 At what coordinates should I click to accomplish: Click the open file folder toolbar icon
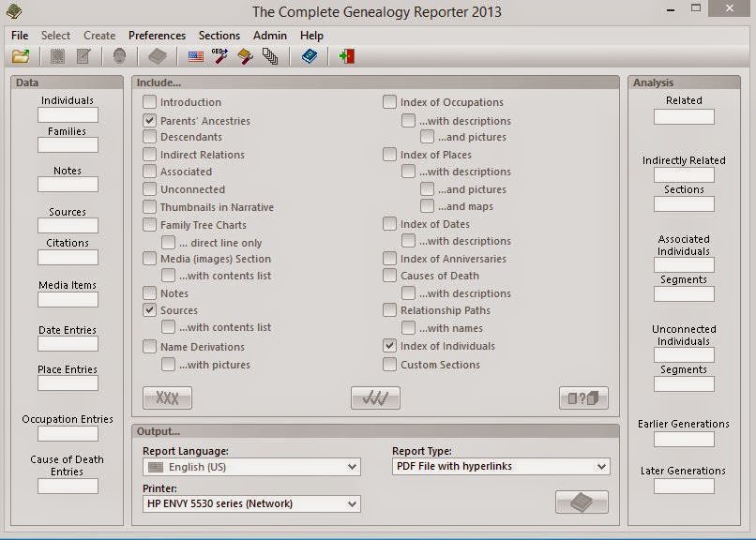(x=21, y=56)
